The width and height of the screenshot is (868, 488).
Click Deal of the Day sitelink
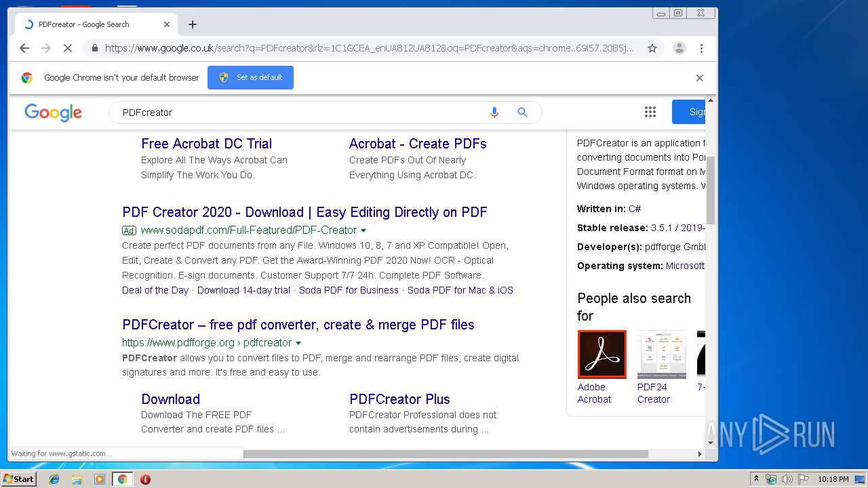[155, 290]
